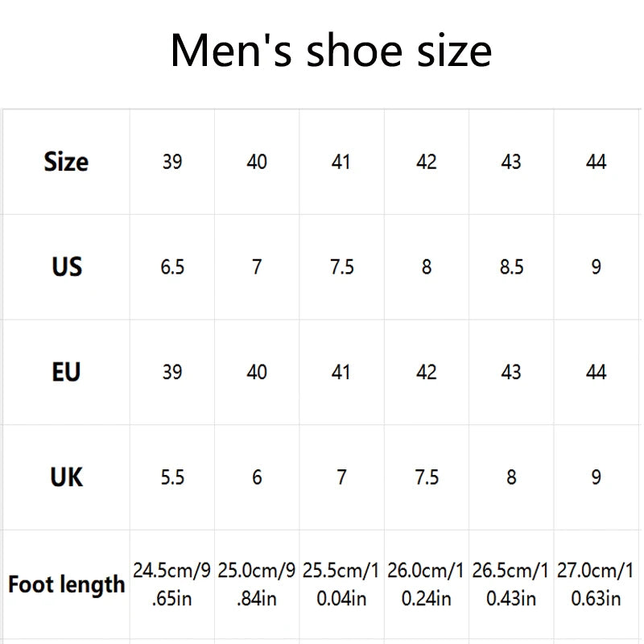
Task: Click size 39 in the Size row
Action: [x=172, y=162]
